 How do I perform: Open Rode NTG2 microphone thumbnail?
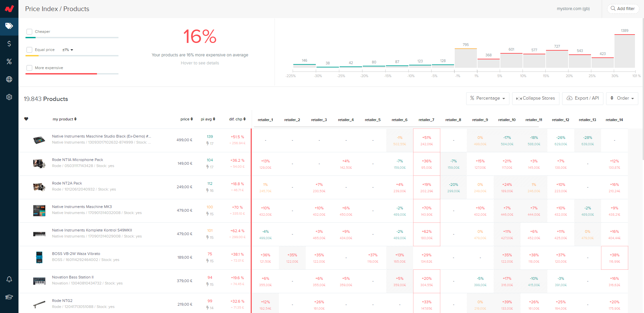[x=39, y=304]
